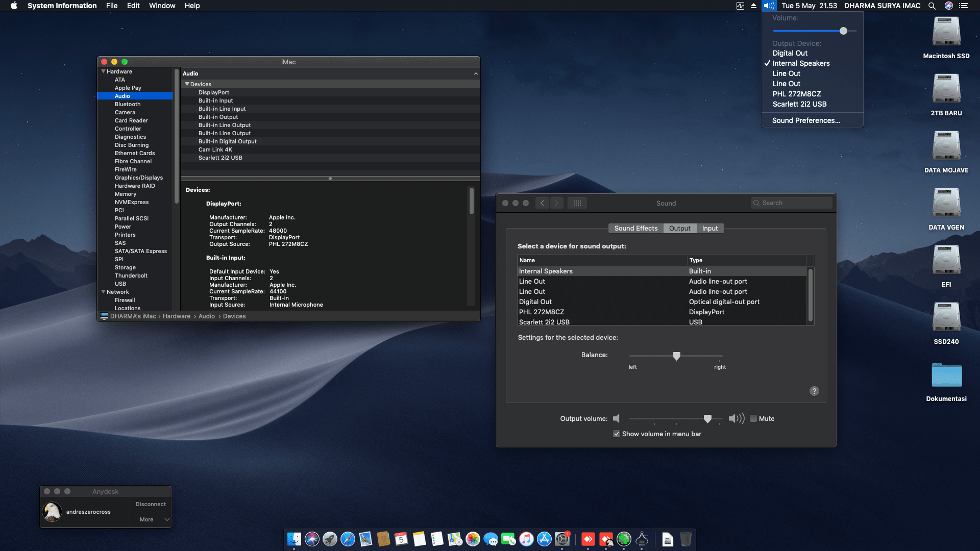The height and width of the screenshot is (551, 980).
Task: Choose Digital Out in volume menu
Action: click(x=812, y=53)
